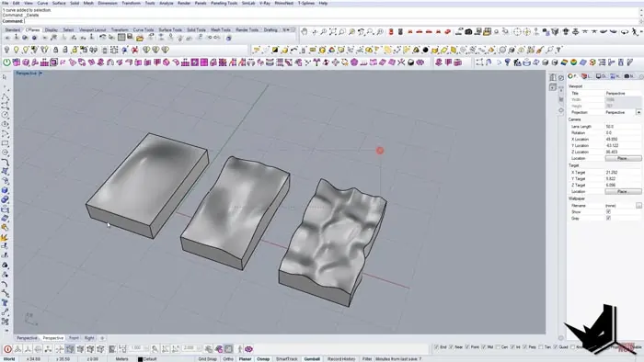
Task: Click the camera icon in top toolbar
Action: coord(468,31)
